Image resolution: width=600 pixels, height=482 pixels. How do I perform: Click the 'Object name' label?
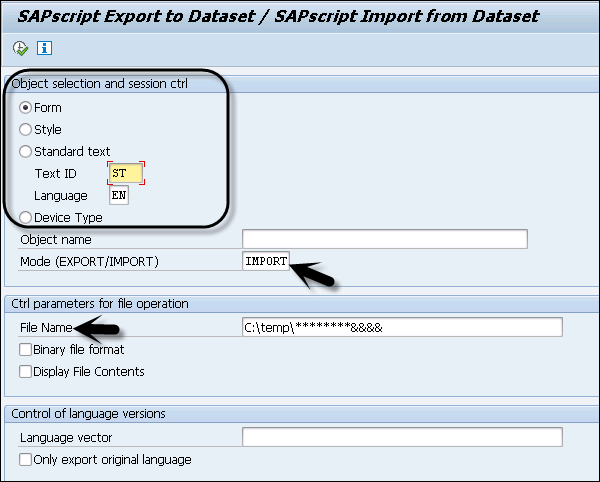coord(56,240)
